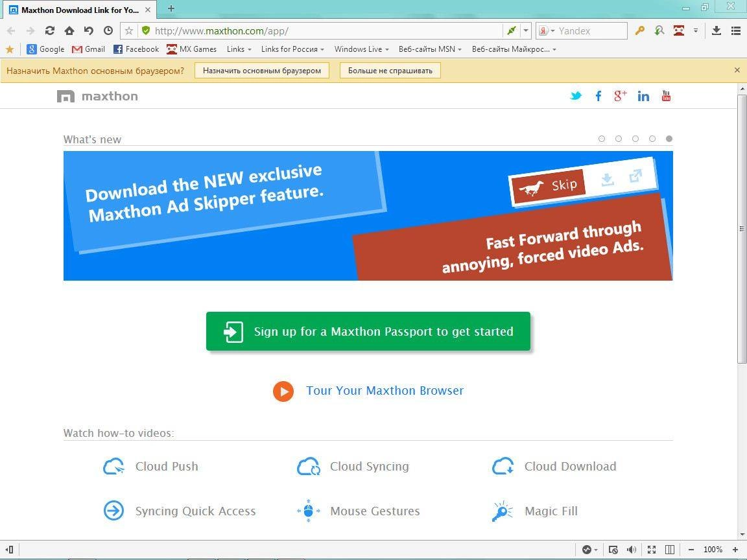The width and height of the screenshot is (747, 560).
Task: Watch the Cloud Syncing video
Action: (353, 467)
